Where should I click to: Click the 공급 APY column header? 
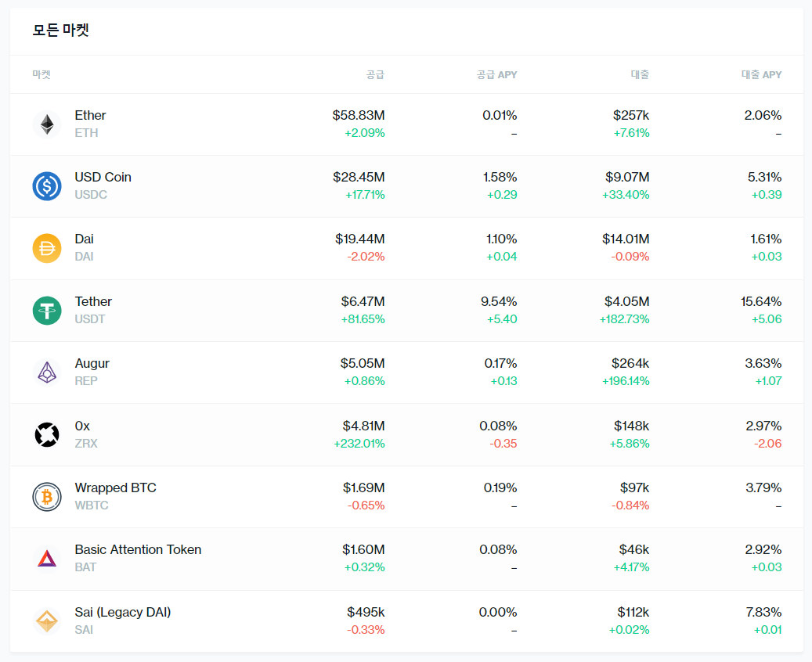[x=497, y=74]
